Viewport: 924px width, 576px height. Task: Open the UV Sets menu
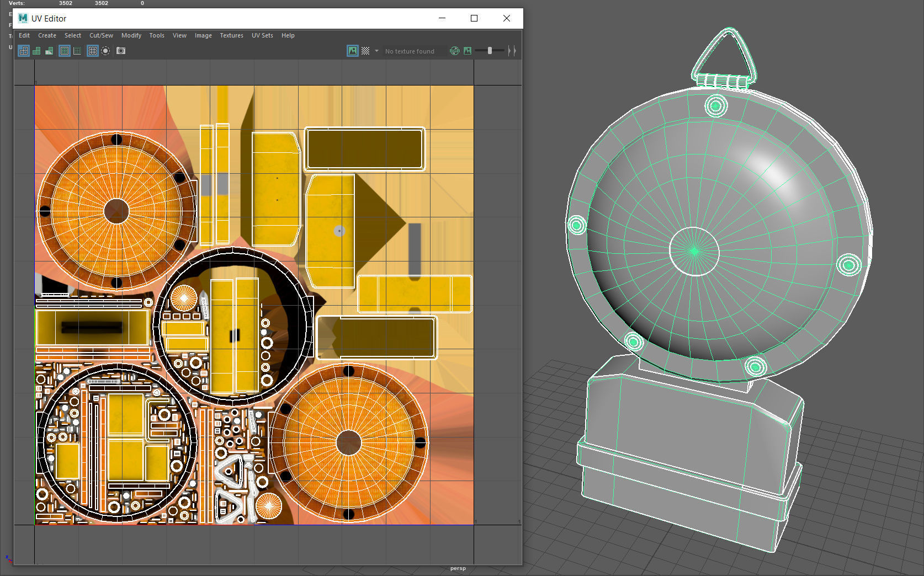tap(263, 35)
